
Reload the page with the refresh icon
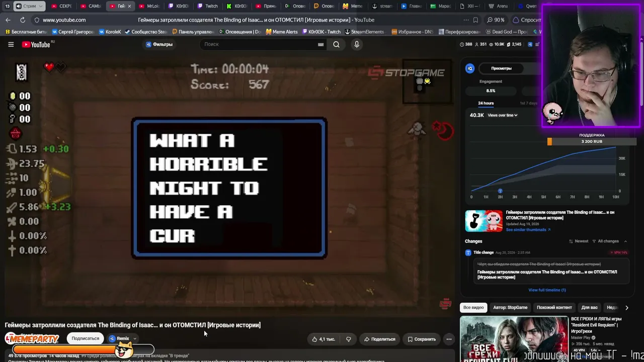[23, 20]
